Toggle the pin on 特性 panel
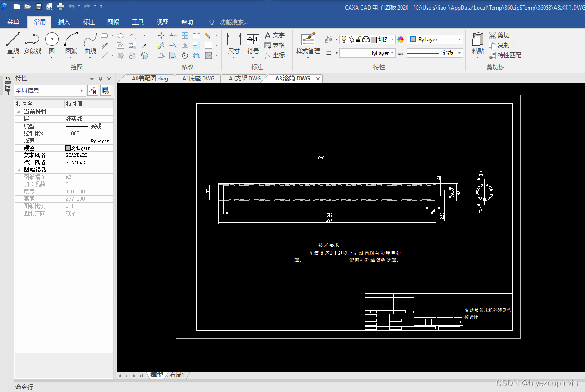Viewport: 585px width, 392px height. coord(101,79)
